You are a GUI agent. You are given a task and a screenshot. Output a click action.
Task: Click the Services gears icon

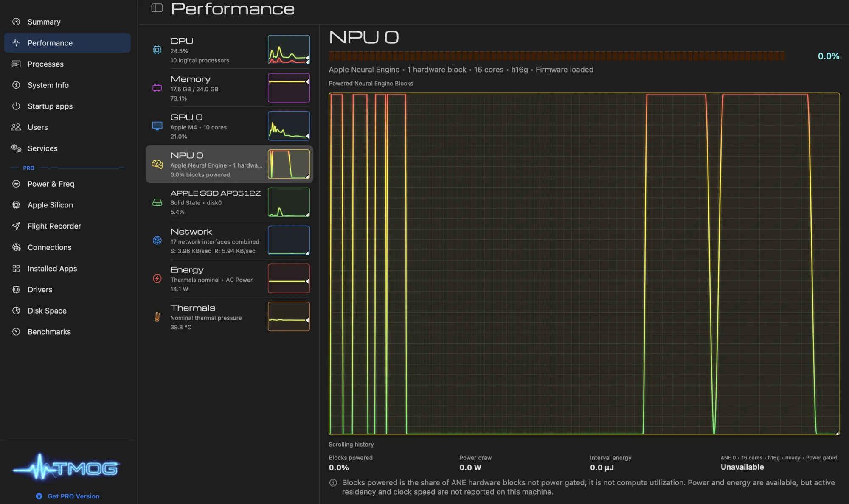pyautogui.click(x=16, y=148)
